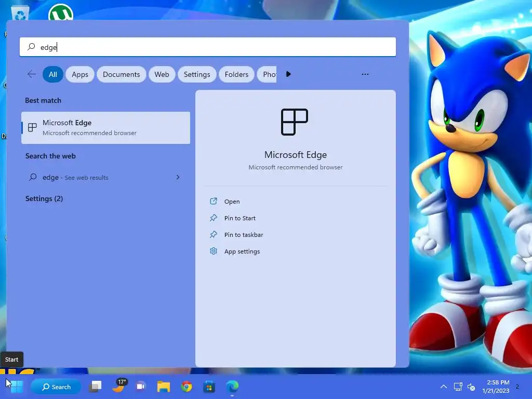Expand the Settings (2) section
This screenshot has width=532, height=399.
point(44,198)
